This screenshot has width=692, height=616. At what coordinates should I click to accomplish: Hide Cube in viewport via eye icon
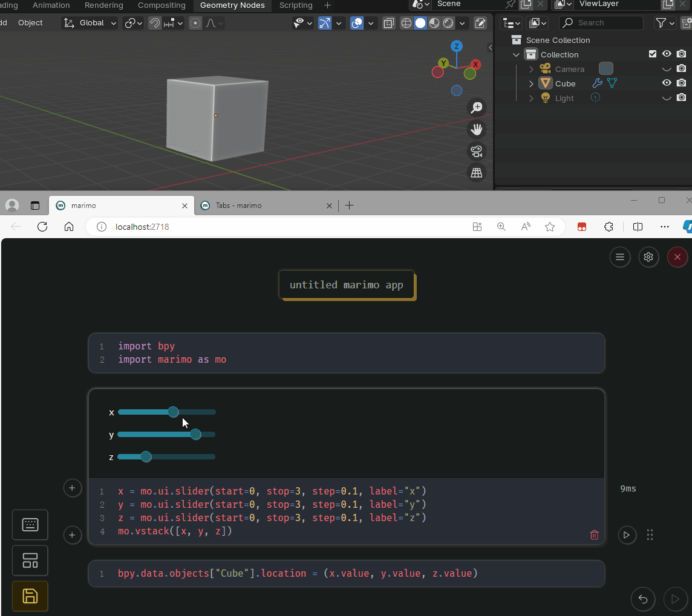click(667, 83)
